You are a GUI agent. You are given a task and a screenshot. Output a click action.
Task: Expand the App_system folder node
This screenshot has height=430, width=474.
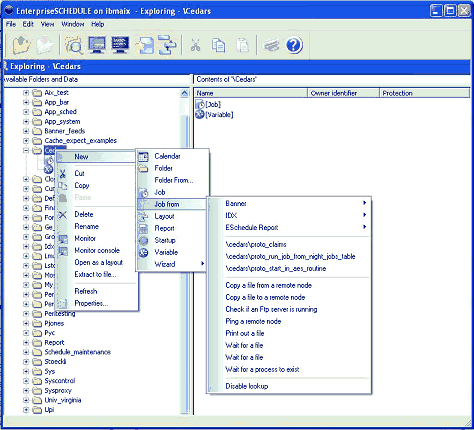point(26,122)
